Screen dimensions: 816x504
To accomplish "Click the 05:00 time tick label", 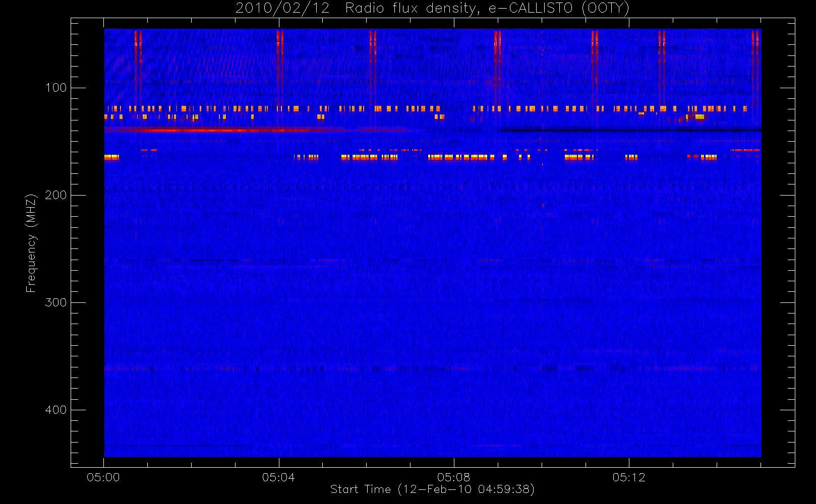I will tap(103, 477).
